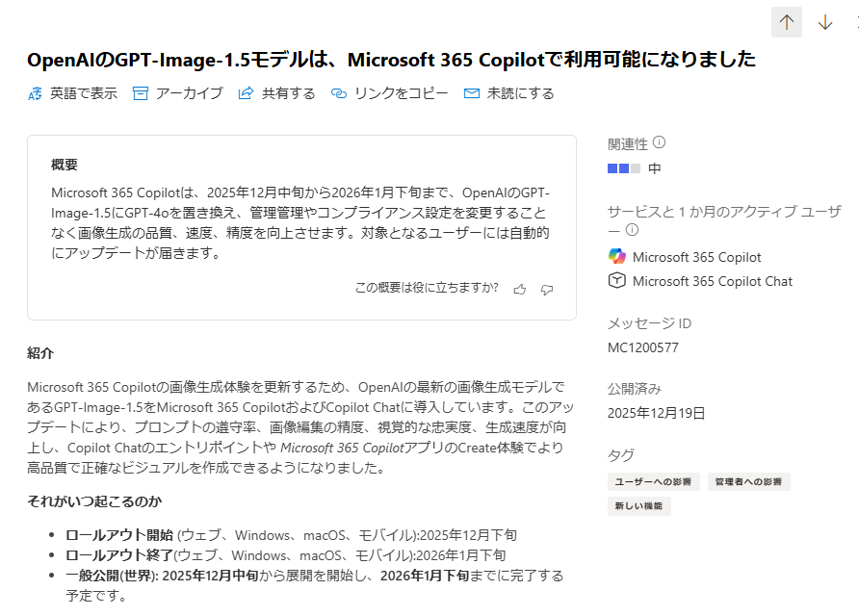The height and width of the screenshot is (616, 859).
Task: Click the up arrow navigation control
Action: point(788,19)
